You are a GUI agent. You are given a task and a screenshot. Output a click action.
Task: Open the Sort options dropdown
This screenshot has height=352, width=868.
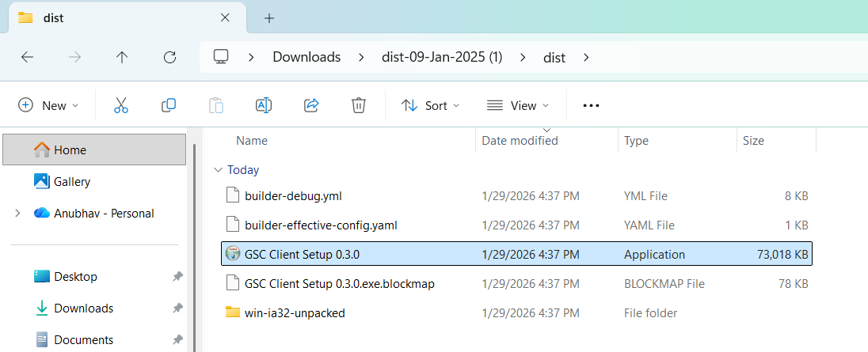[430, 105]
